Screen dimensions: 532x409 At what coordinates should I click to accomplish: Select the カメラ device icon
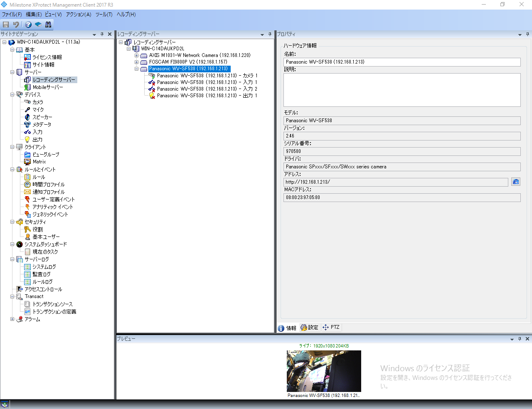click(27, 102)
